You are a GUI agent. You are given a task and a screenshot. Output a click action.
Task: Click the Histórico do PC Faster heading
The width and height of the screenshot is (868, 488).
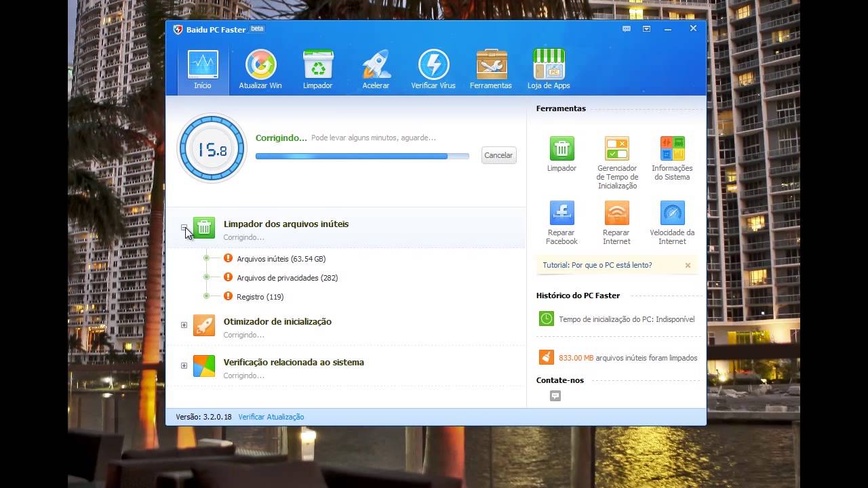(578, 296)
